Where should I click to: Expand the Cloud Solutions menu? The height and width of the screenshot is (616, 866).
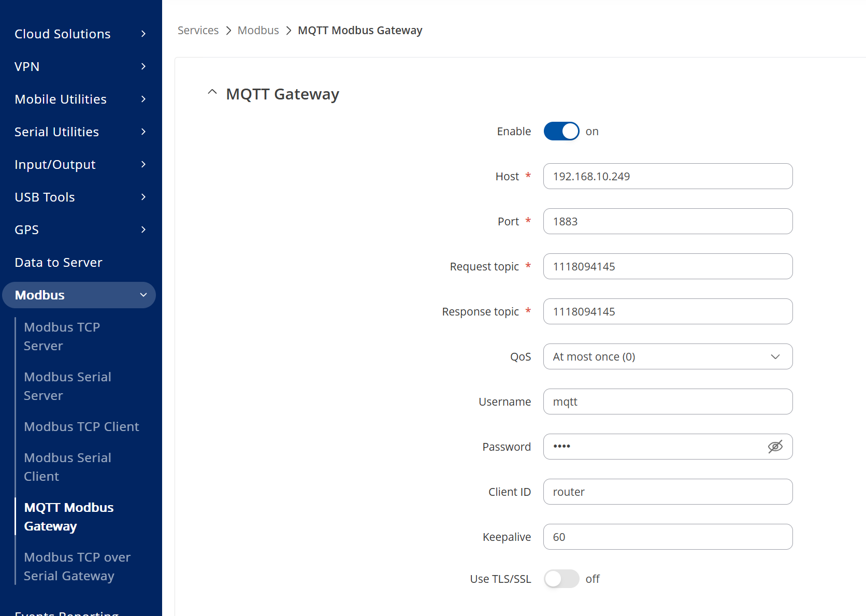point(81,34)
